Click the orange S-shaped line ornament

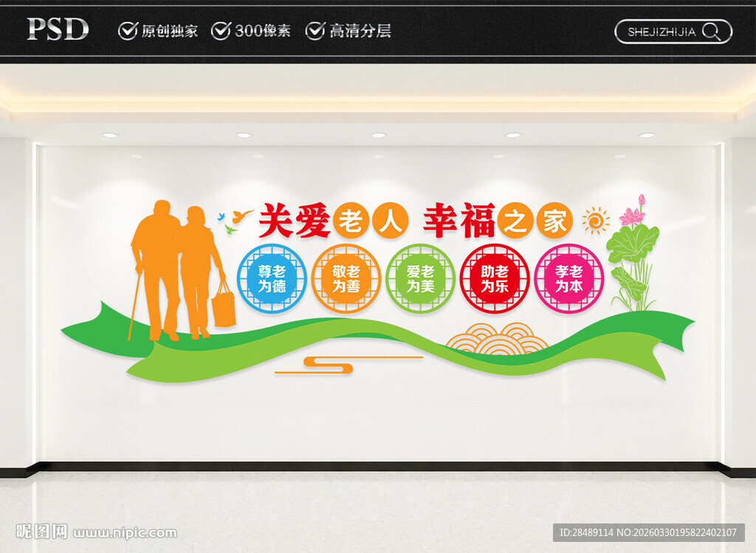348,365
